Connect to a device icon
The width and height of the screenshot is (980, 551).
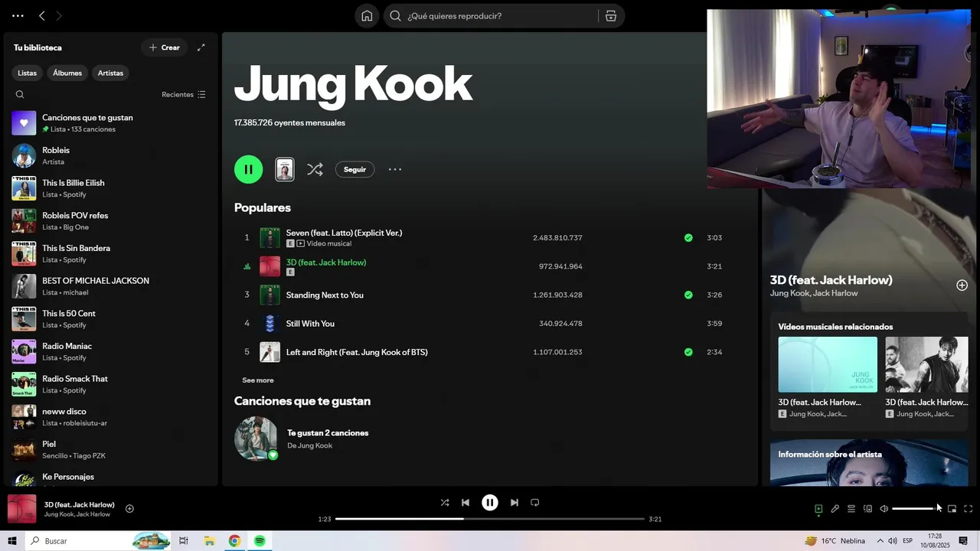click(868, 509)
